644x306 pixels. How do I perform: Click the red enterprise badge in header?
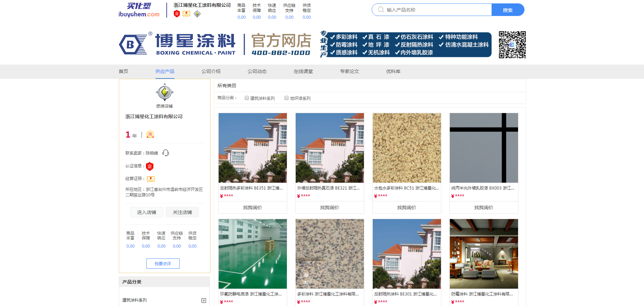point(177,14)
